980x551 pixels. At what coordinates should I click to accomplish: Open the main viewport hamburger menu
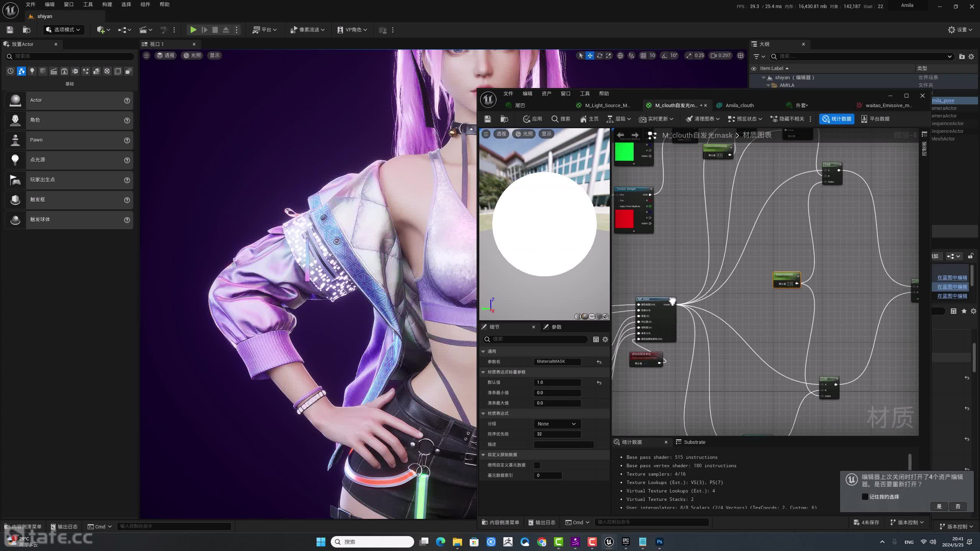pos(146,55)
